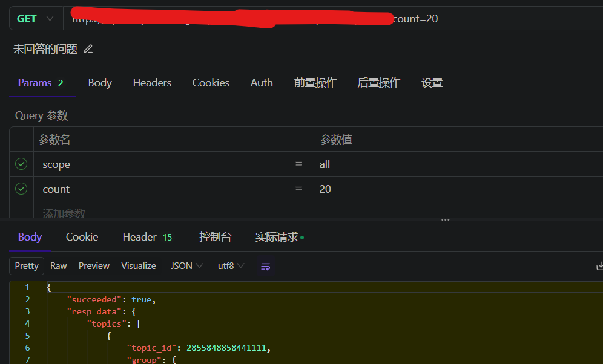Click the download response icon at right edge

tap(599, 266)
